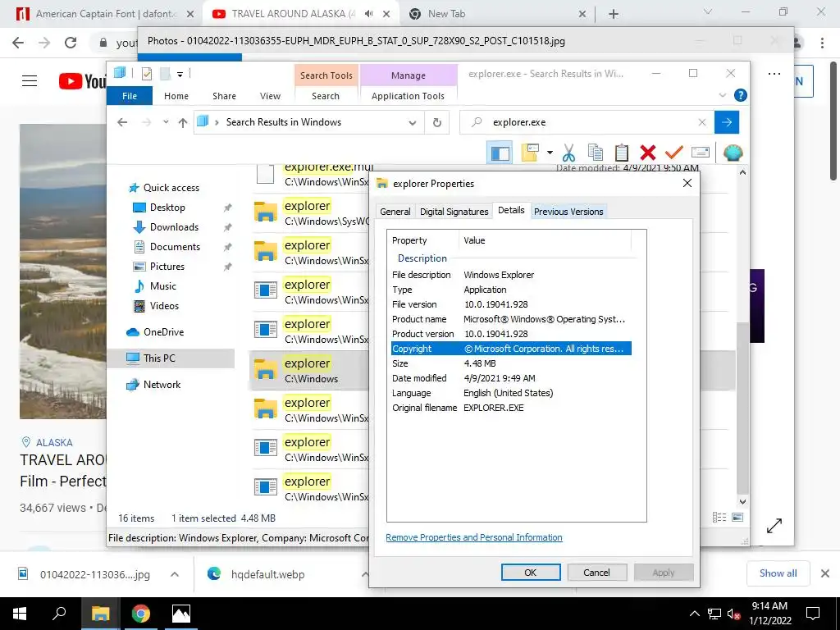Image resolution: width=840 pixels, height=630 pixels.
Task: Select the explorer result in C:\Windows
Action: coord(311,371)
